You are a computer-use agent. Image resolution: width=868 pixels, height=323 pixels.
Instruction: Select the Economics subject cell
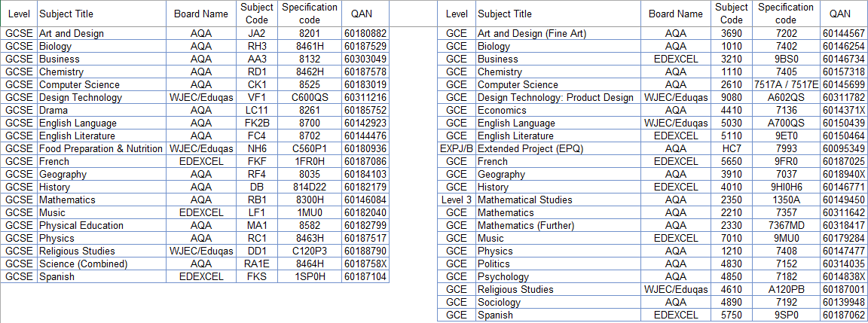[558, 111]
